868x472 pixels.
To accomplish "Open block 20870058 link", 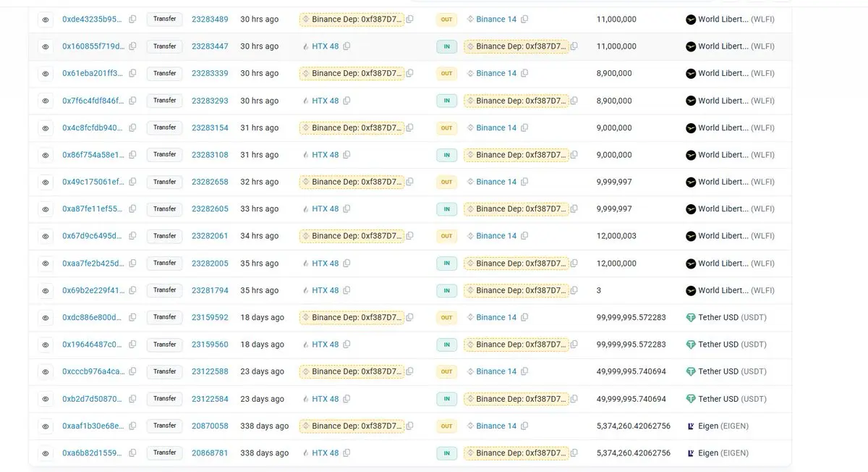I will click(210, 426).
